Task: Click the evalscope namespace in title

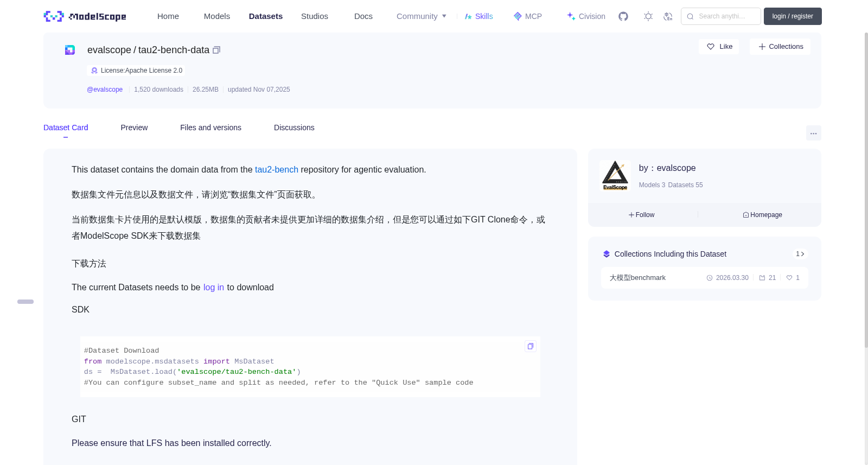Action: tap(109, 50)
